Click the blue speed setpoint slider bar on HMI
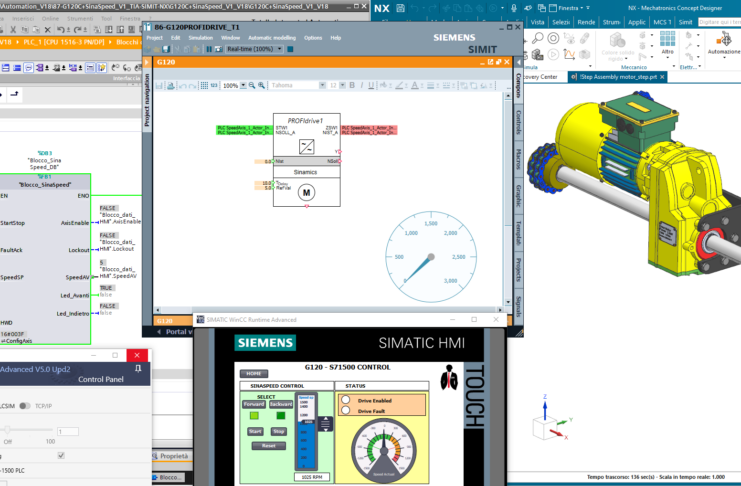The width and height of the screenshot is (741, 486). click(x=307, y=431)
